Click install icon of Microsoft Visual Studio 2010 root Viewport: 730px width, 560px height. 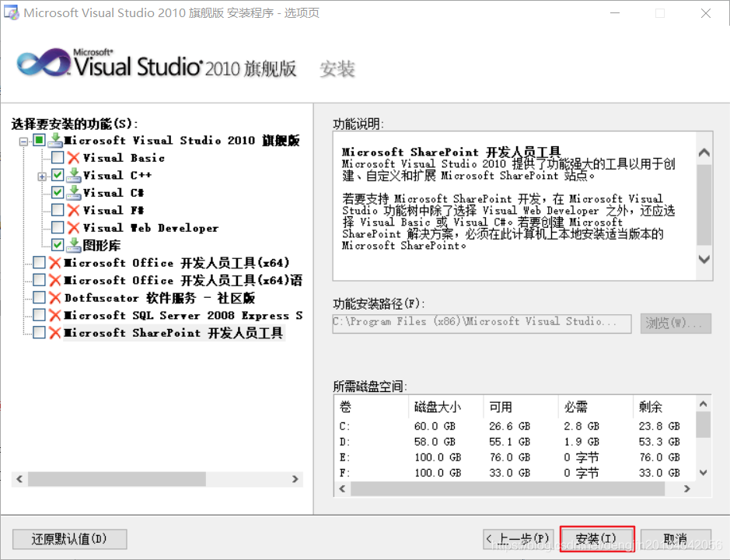tap(55, 140)
